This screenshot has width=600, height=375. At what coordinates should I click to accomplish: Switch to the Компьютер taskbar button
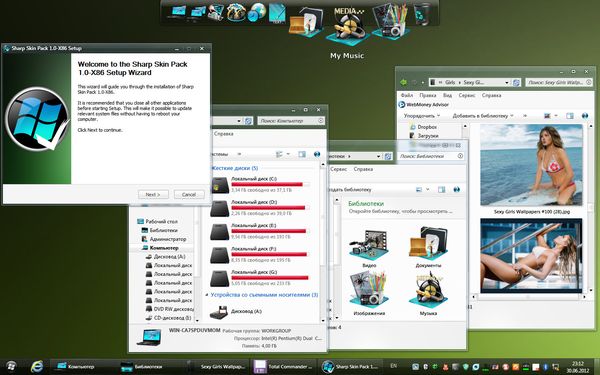pos(82,366)
